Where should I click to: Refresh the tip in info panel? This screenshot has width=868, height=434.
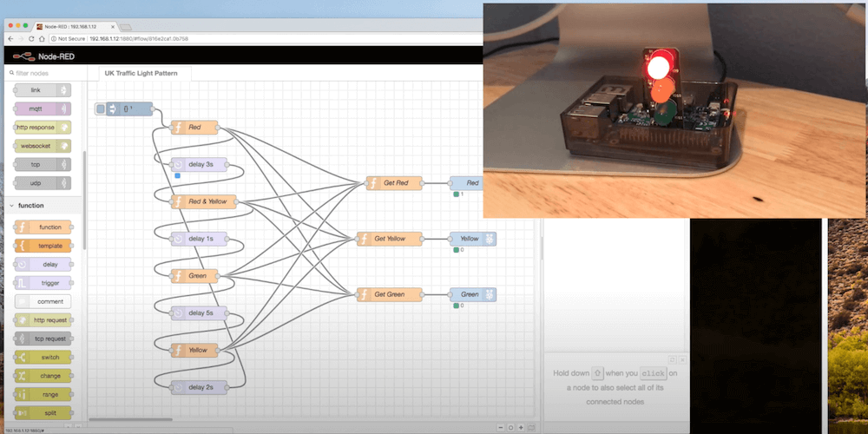pyautogui.click(x=672, y=359)
